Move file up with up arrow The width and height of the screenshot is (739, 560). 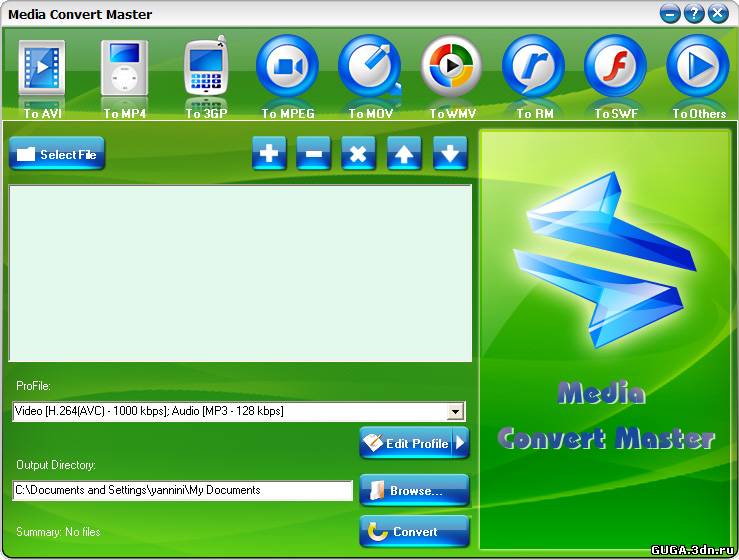(404, 153)
